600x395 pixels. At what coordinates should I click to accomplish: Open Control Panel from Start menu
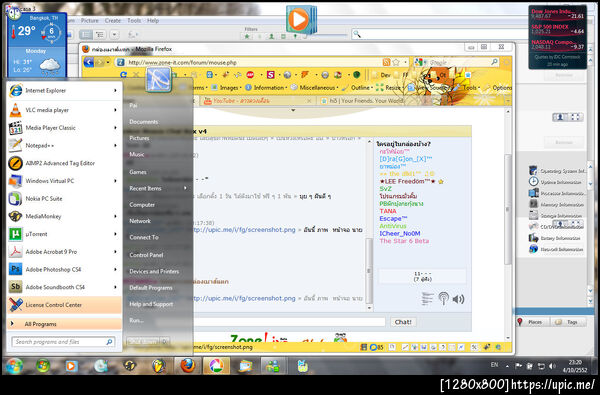(x=146, y=255)
